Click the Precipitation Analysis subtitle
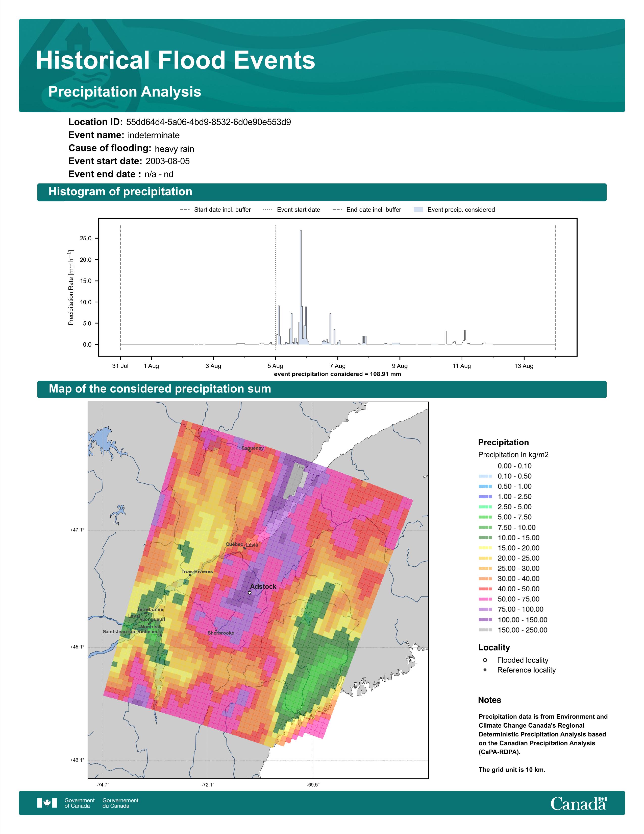Viewport: 644px width, 834px height. click(x=125, y=92)
